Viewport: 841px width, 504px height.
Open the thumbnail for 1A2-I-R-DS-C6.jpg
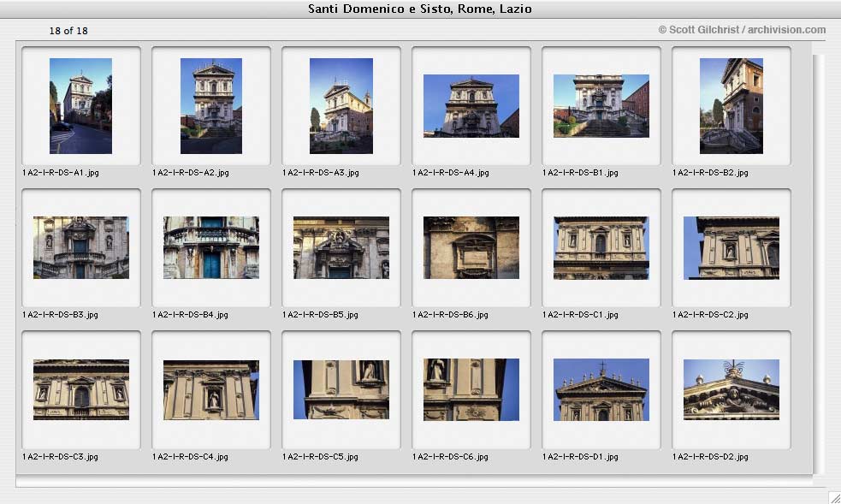pyautogui.click(x=471, y=390)
